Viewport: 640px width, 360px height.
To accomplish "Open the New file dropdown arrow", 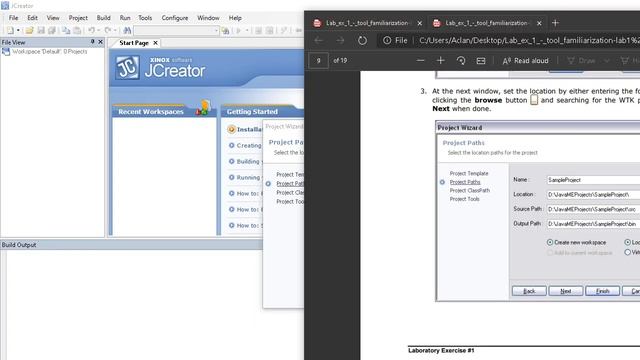I will tap(18, 31).
